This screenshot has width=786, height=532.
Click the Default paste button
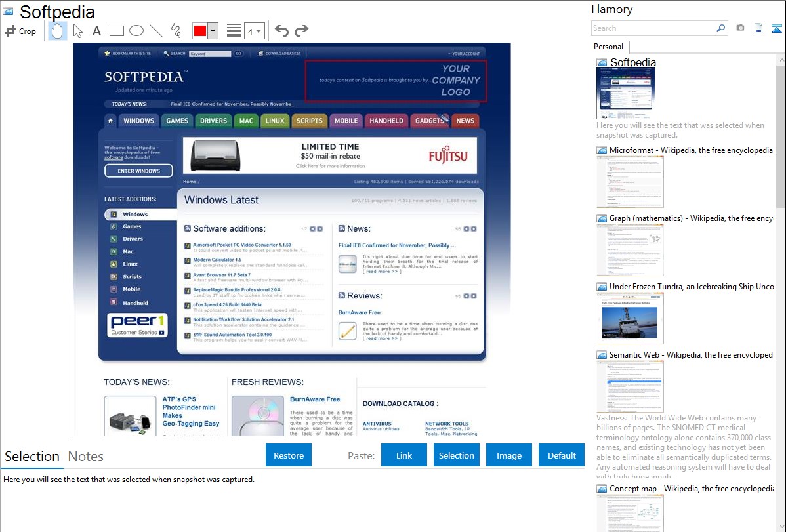pyautogui.click(x=562, y=455)
